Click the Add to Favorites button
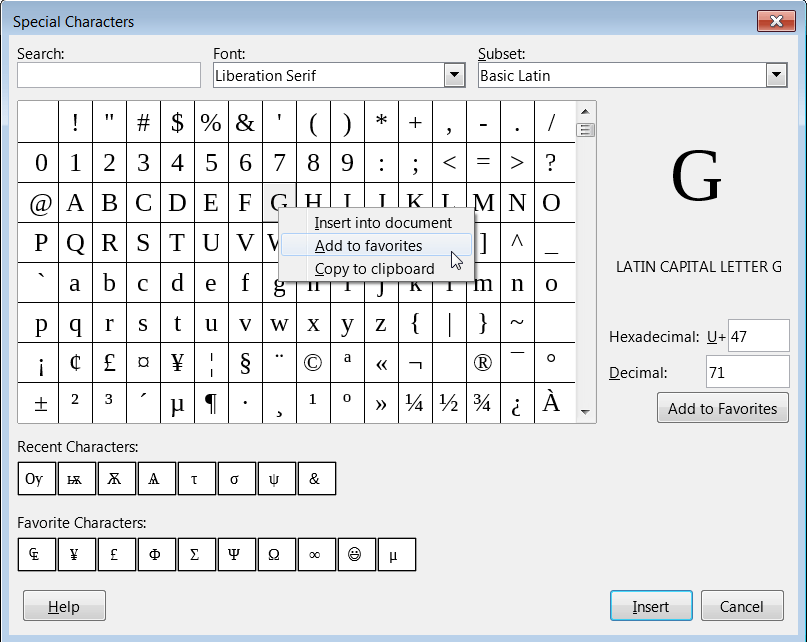Image resolution: width=807 pixels, height=642 pixels. pyautogui.click(x=722, y=408)
